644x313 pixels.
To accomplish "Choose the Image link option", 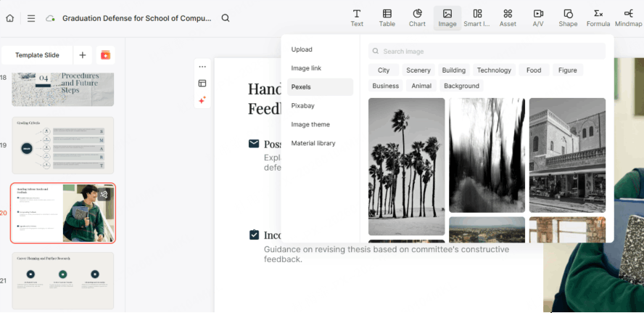I will [306, 68].
